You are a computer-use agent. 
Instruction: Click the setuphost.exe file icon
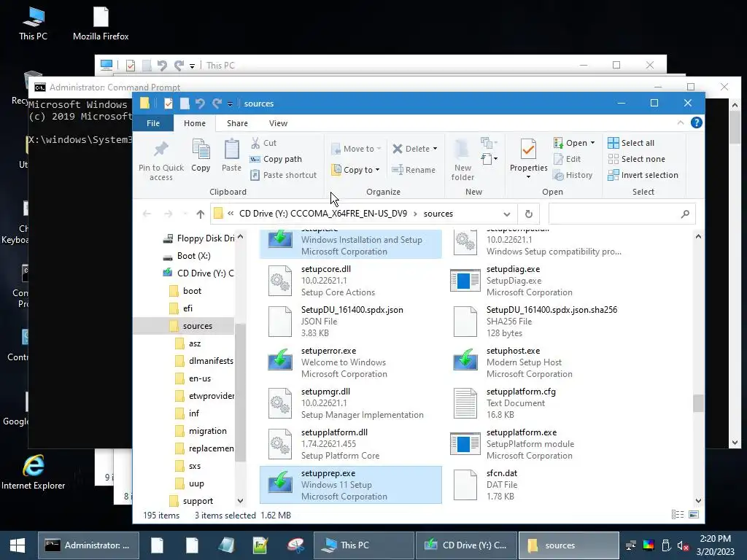point(465,359)
